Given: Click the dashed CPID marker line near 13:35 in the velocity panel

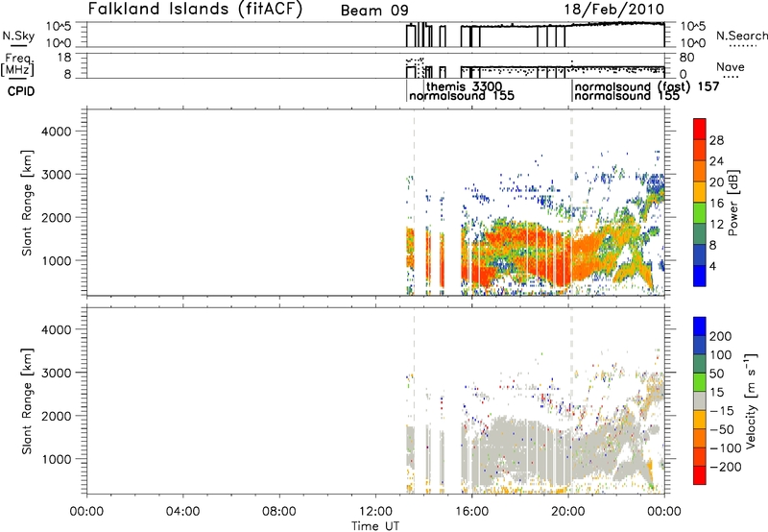Looking at the screenshot, I should [414, 399].
